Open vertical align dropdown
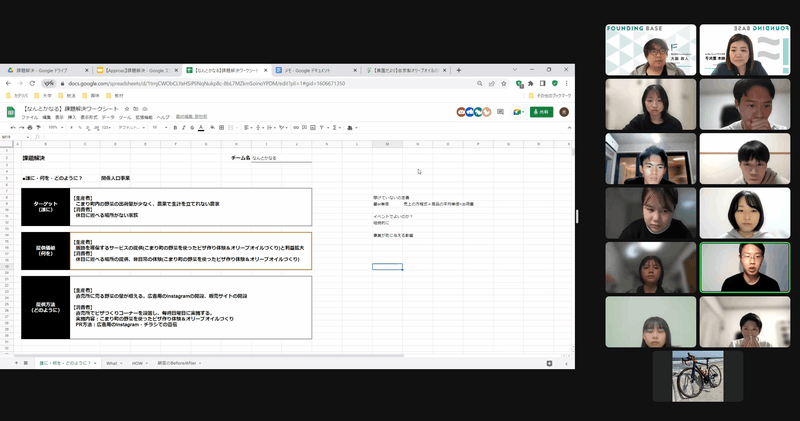800x421 pixels. [259, 128]
